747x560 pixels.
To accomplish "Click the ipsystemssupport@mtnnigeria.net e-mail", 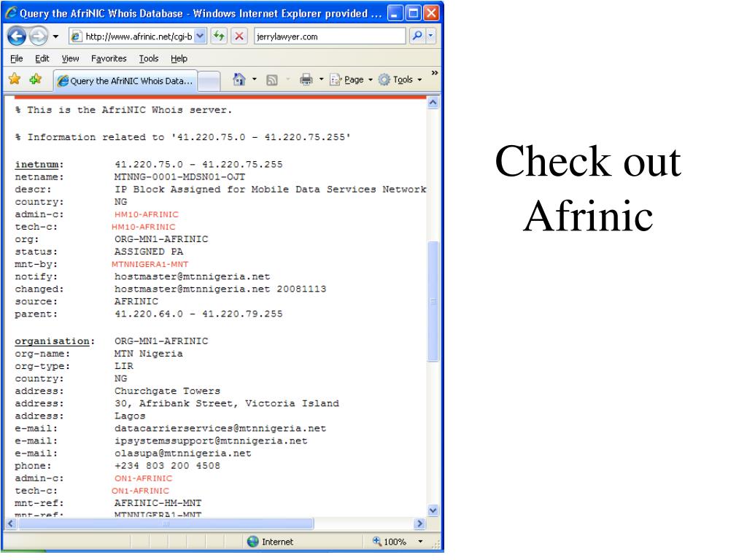I will tap(211, 441).
